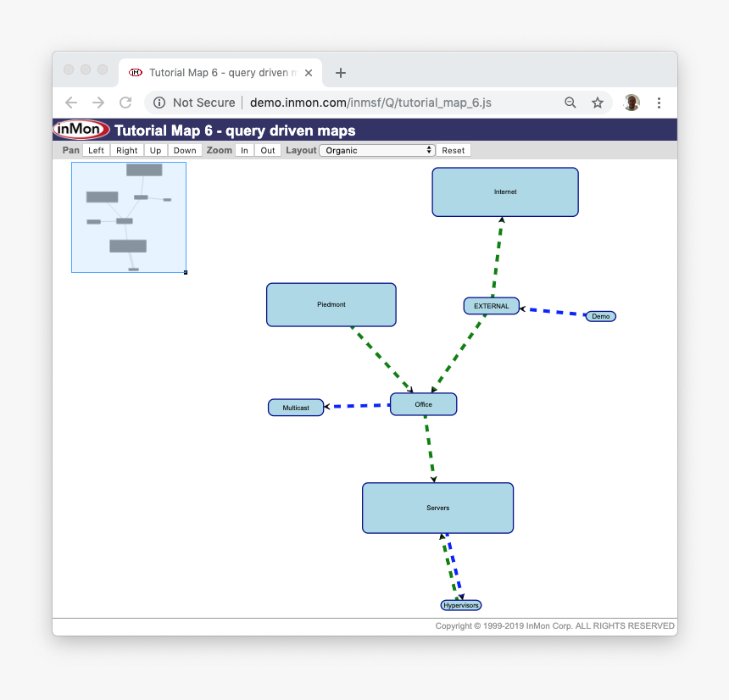The height and width of the screenshot is (700, 729).
Task: Expand the Layout Organic dropdown
Action: pos(377,150)
